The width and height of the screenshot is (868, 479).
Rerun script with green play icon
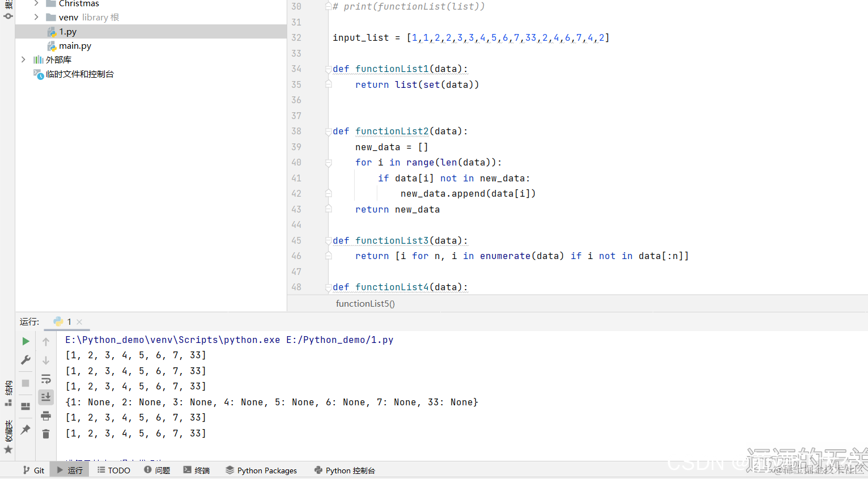coord(25,341)
